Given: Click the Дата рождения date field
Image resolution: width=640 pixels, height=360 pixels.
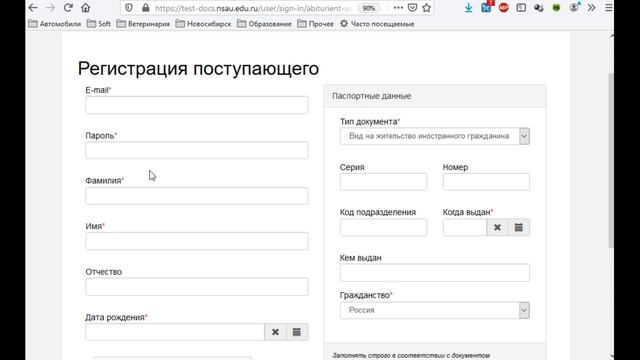Looking at the screenshot, I should [x=175, y=332].
